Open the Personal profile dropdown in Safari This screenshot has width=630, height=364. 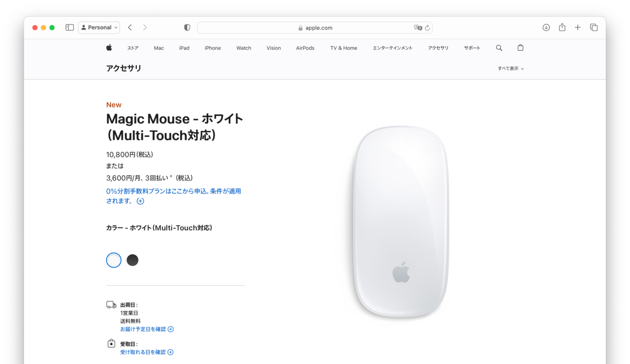click(98, 27)
